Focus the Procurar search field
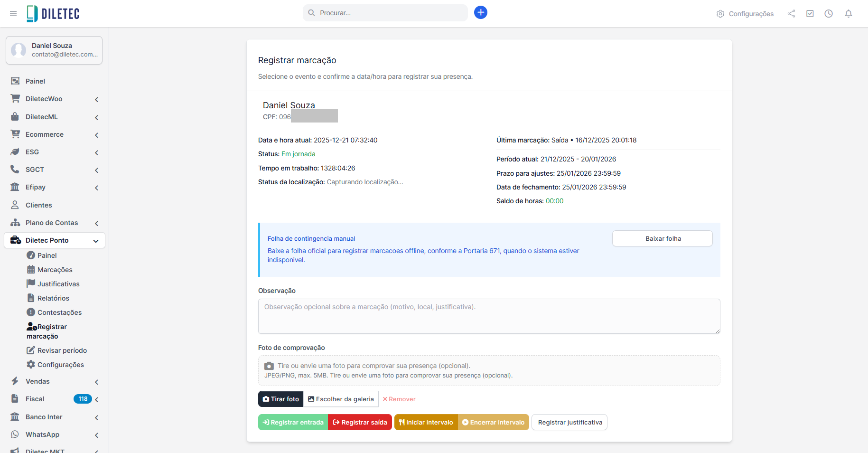This screenshot has height=453, width=868. pyautogui.click(x=389, y=13)
